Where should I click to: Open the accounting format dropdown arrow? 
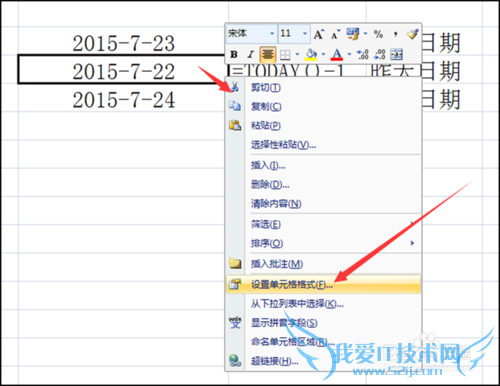pos(365,34)
